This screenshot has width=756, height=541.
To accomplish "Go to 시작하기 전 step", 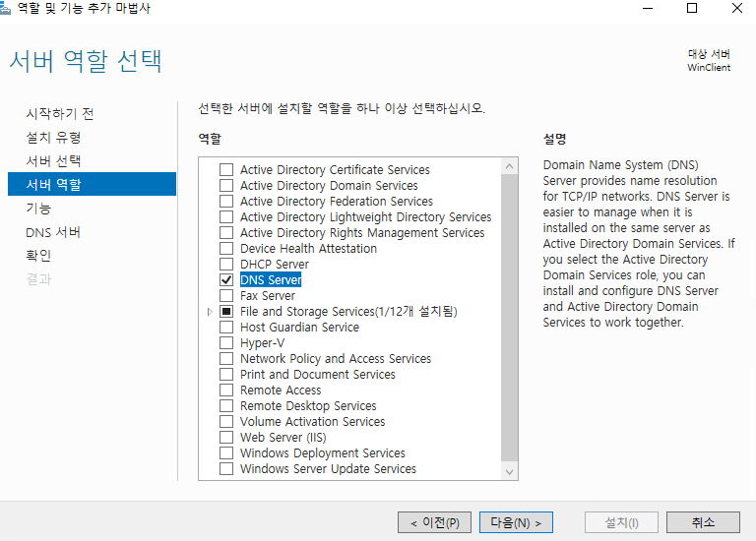I will 60,114.
